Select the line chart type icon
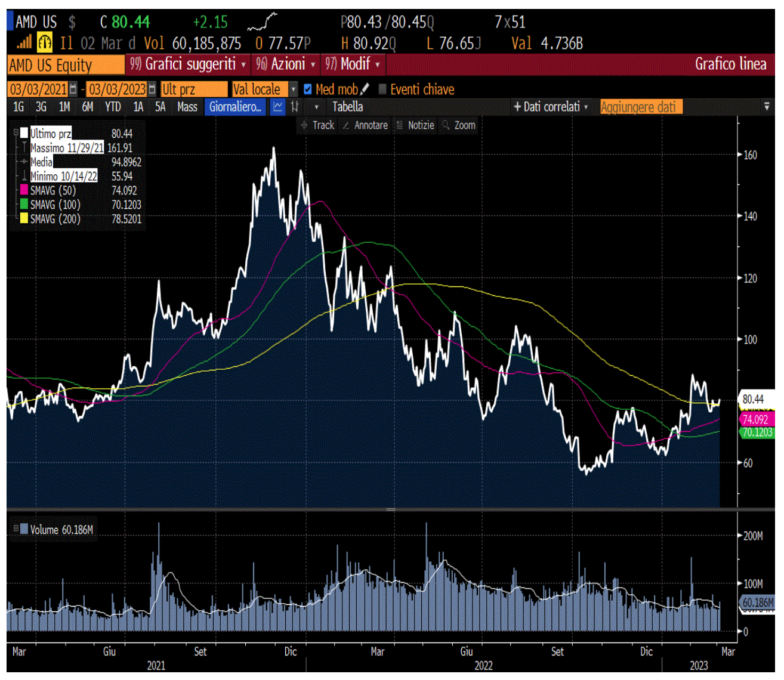This screenshot has width=784, height=680. tap(277, 107)
